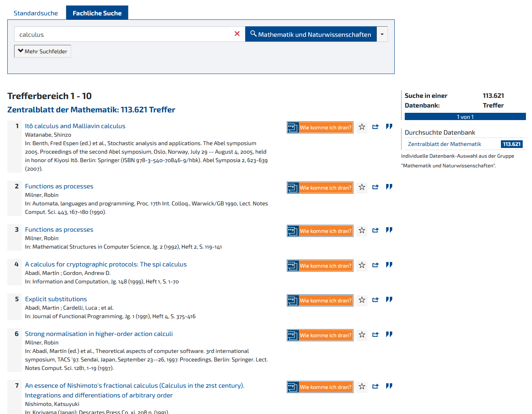
Task: Expand 'Mehr Suchfelder' search fields
Action: pos(43,51)
